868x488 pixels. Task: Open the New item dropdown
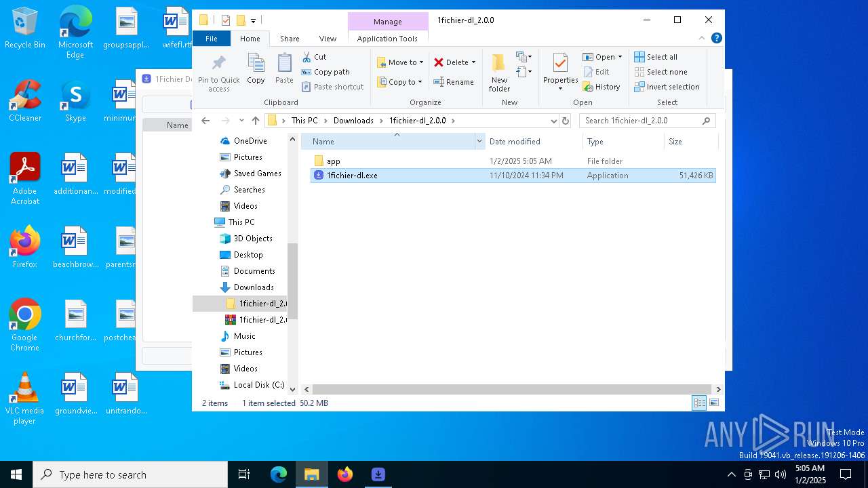(x=524, y=57)
